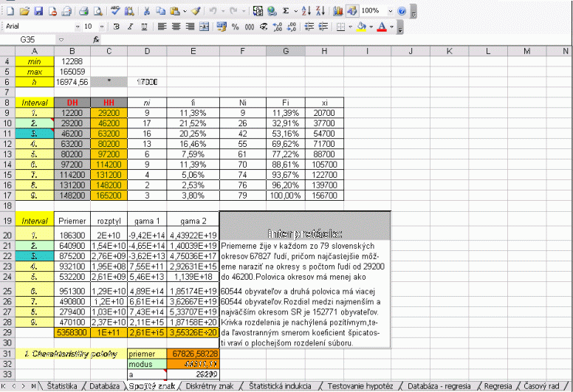Redo the last undone action
The image size is (573, 392).
234,11
